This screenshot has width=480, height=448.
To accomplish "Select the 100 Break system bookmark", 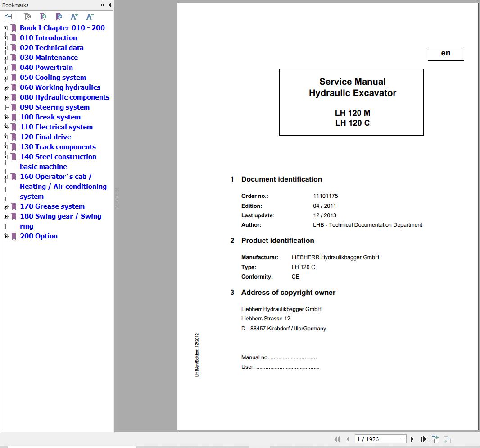I will click(50, 117).
